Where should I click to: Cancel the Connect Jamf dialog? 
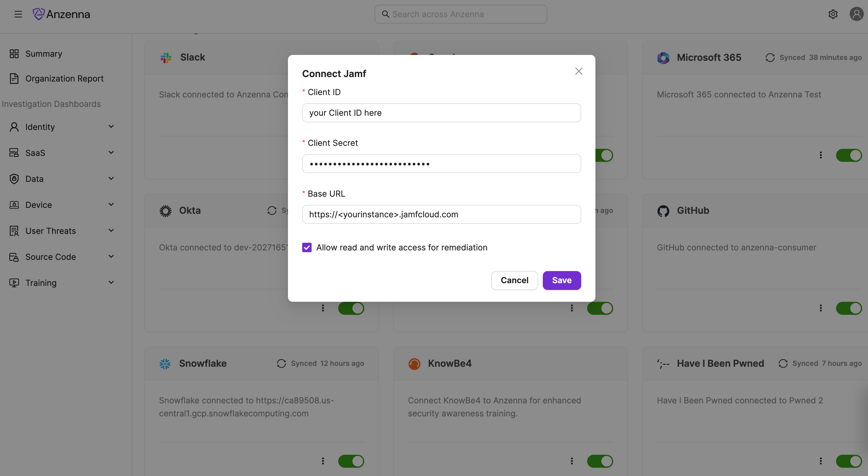[514, 281]
